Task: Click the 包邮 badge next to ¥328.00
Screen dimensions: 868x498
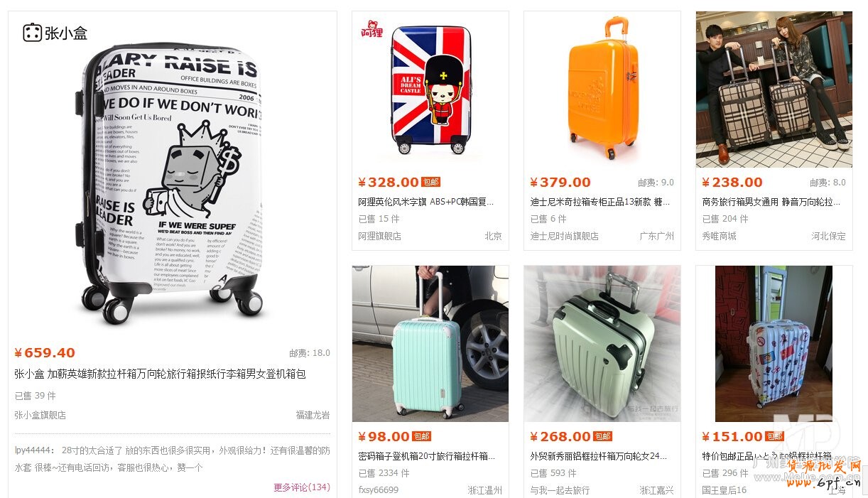Action: 430,183
